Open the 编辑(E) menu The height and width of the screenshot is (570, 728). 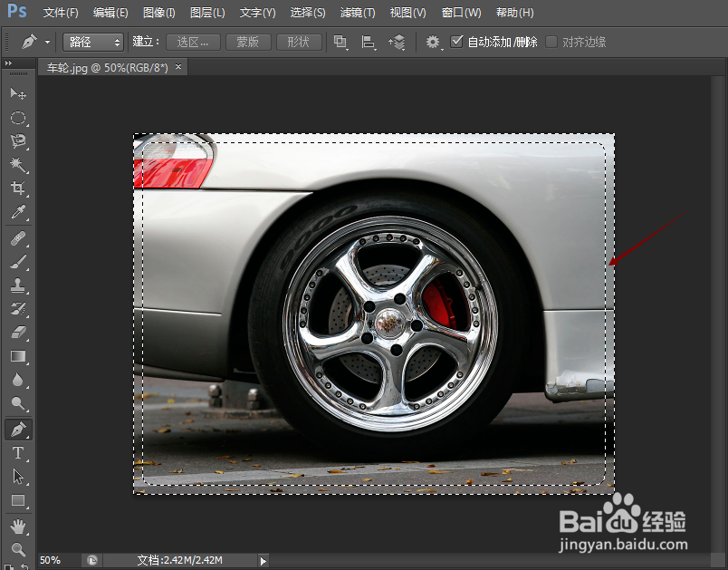click(x=110, y=13)
